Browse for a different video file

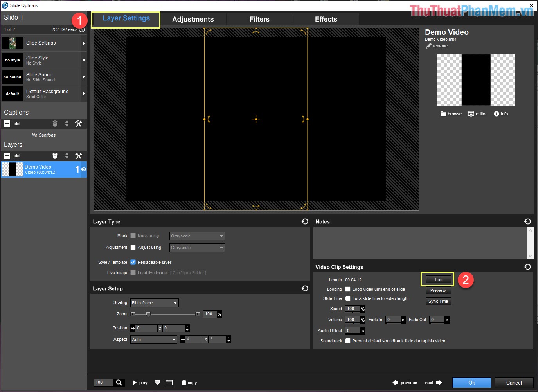click(x=451, y=114)
